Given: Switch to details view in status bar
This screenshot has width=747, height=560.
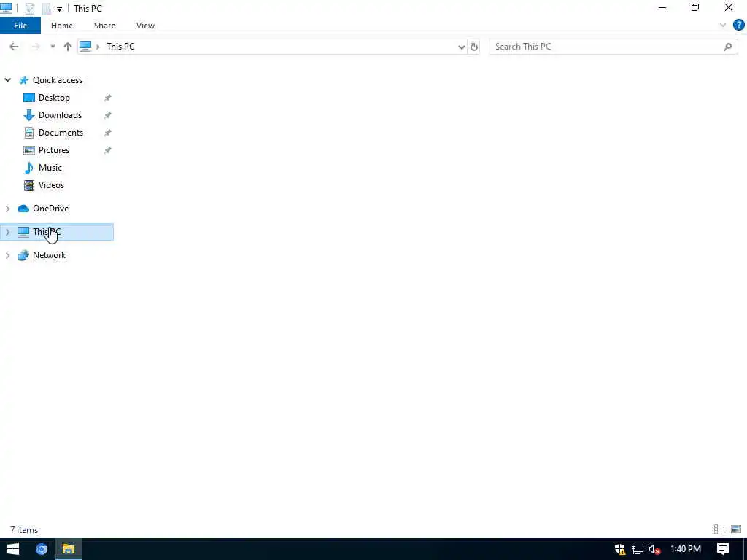Looking at the screenshot, I should (720, 529).
